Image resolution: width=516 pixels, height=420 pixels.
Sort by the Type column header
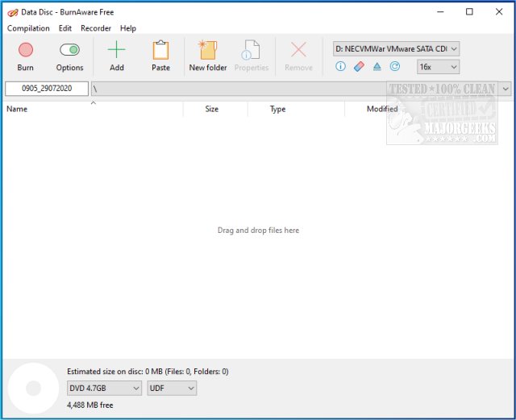296,109
